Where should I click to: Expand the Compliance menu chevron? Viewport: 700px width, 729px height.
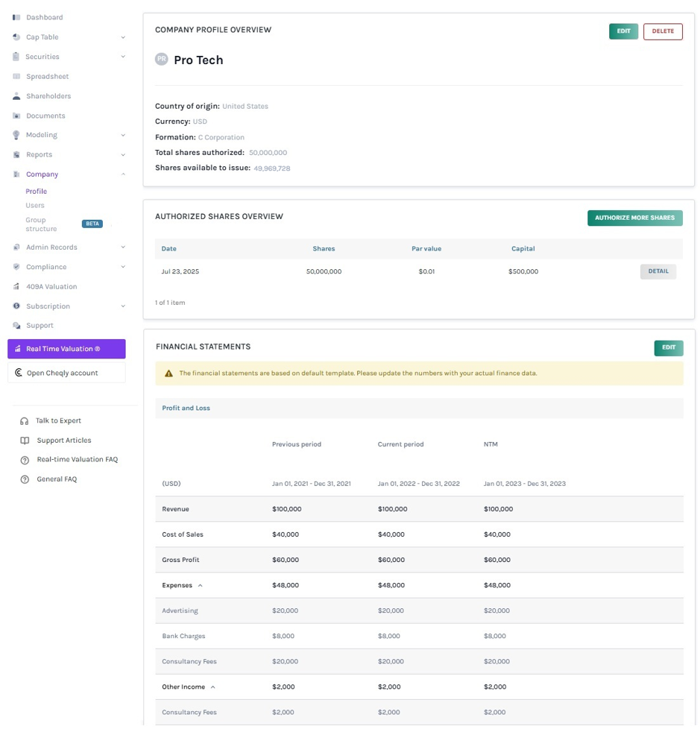[123, 266]
